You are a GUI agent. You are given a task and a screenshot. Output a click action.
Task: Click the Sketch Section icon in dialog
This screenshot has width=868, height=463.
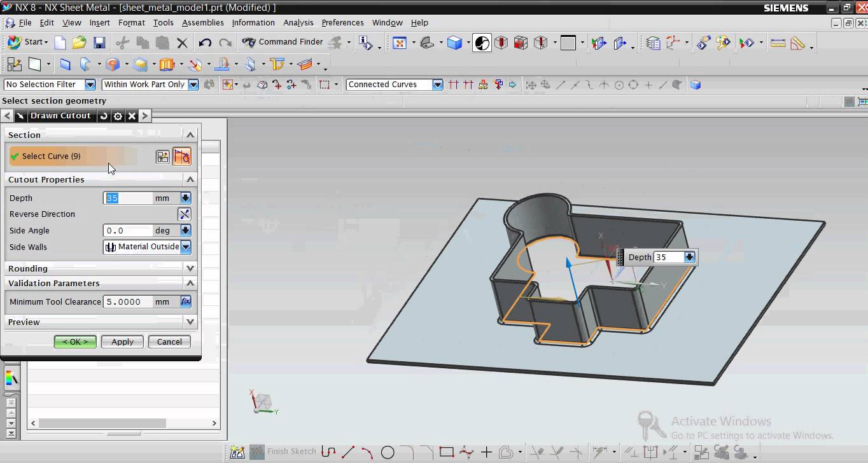[163, 156]
